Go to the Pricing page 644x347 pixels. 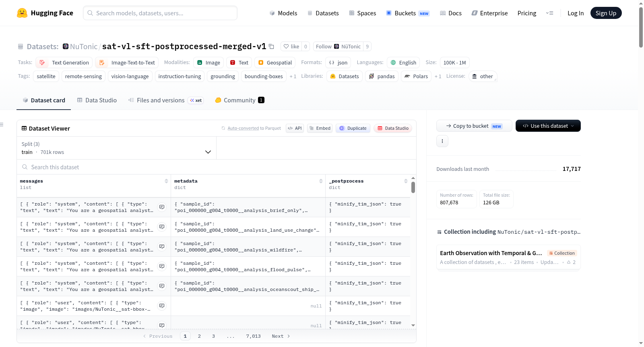[527, 13]
